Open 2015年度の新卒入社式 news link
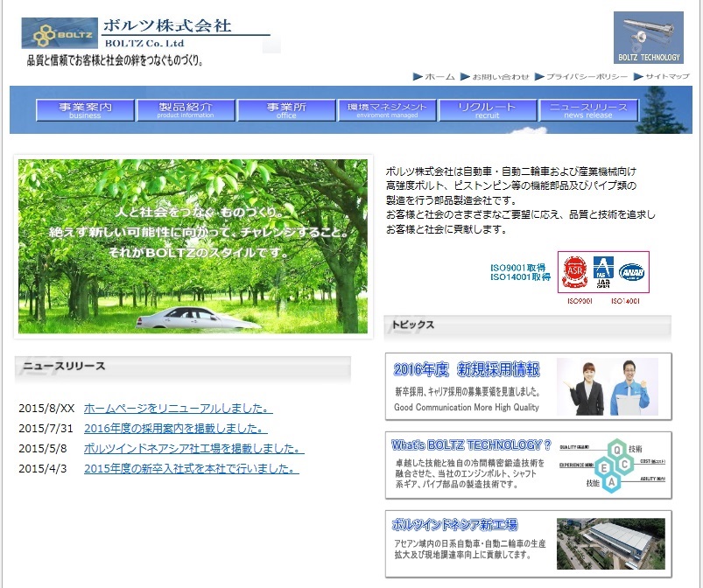Image resolution: width=703 pixels, height=588 pixels. pyautogui.click(x=192, y=469)
